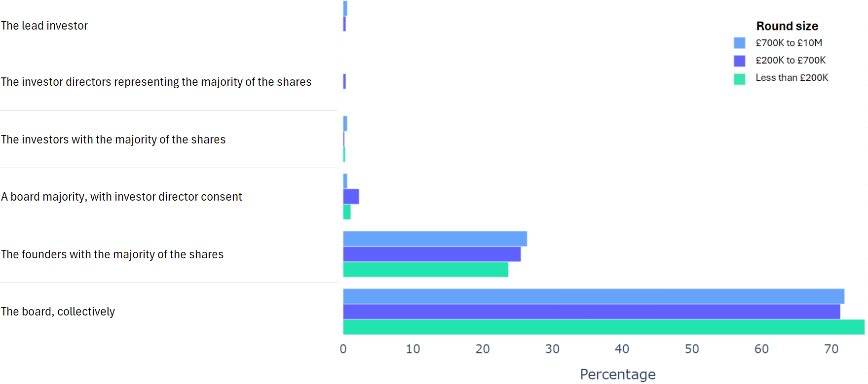
Task: Select the purple bar for The board, collectively
Action: click(591, 312)
